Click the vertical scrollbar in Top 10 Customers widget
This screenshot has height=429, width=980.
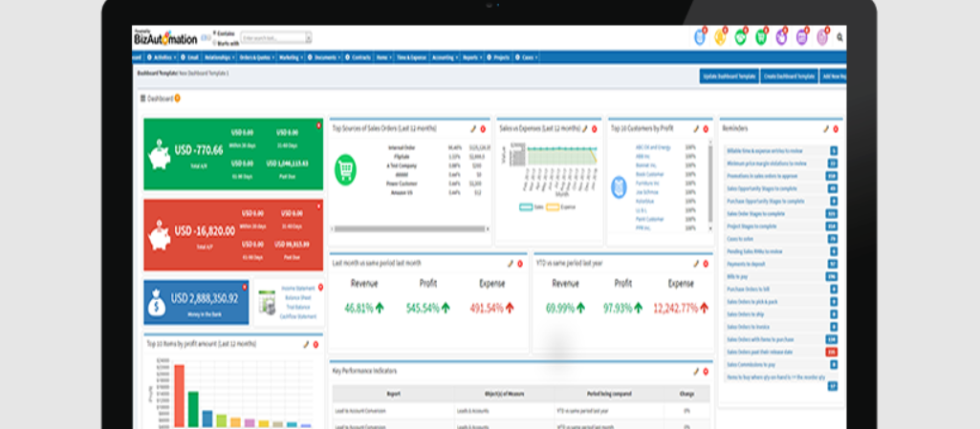tap(710, 183)
